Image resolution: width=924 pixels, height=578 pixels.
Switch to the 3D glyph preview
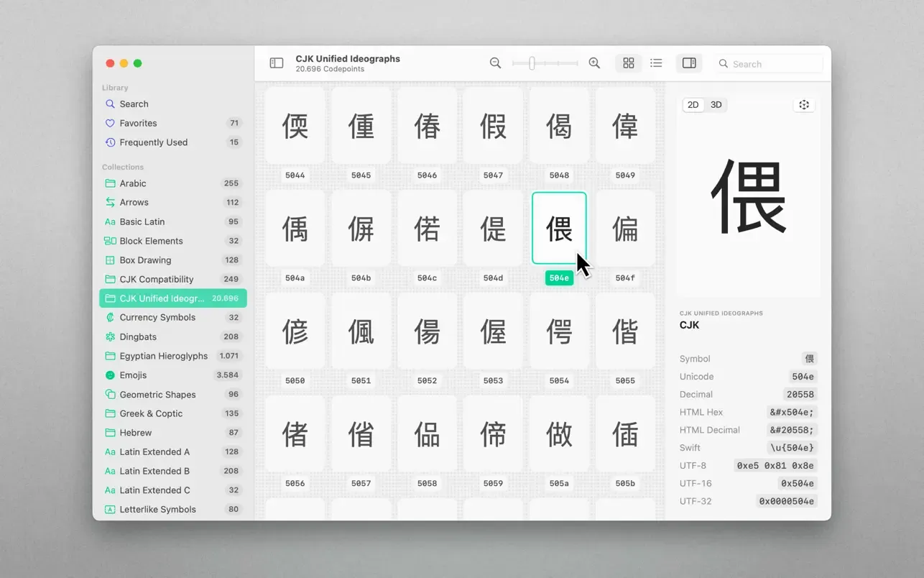(x=716, y=104)
